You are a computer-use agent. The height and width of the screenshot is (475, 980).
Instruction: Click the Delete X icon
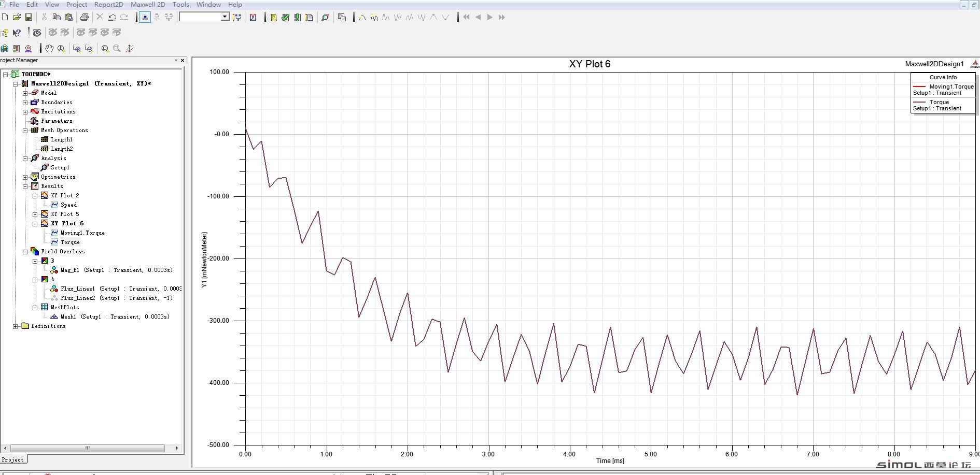coord(100,17)
